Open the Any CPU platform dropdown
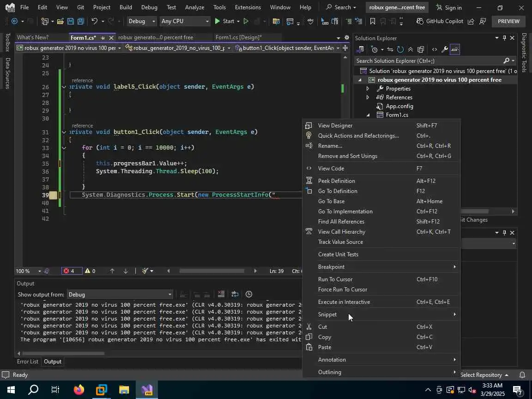This screenshot has height=399, width=532. coord(185,21)
